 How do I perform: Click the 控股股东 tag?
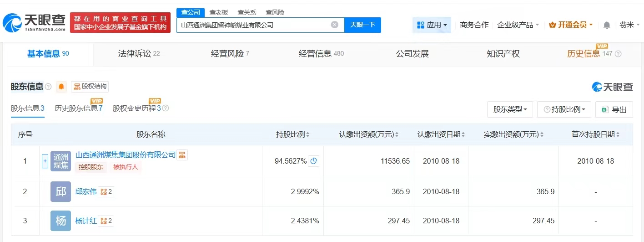(x=91, y=167)
